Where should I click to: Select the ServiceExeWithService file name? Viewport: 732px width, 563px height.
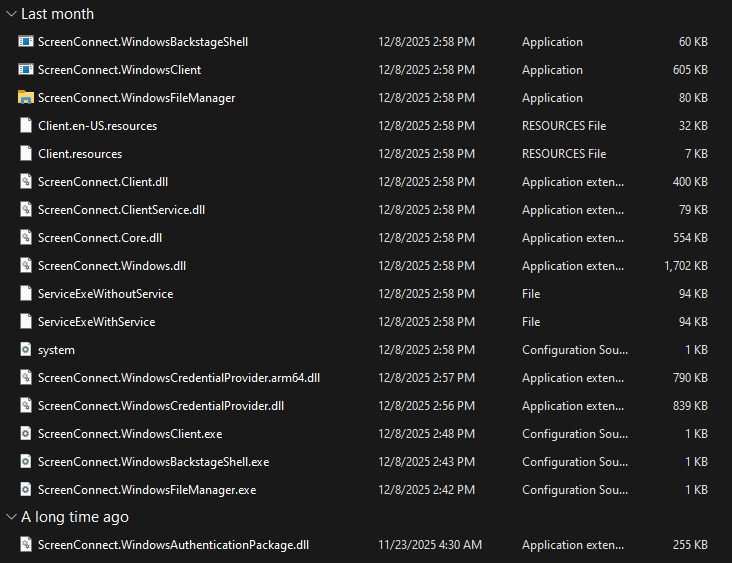(x=96, y=322)
